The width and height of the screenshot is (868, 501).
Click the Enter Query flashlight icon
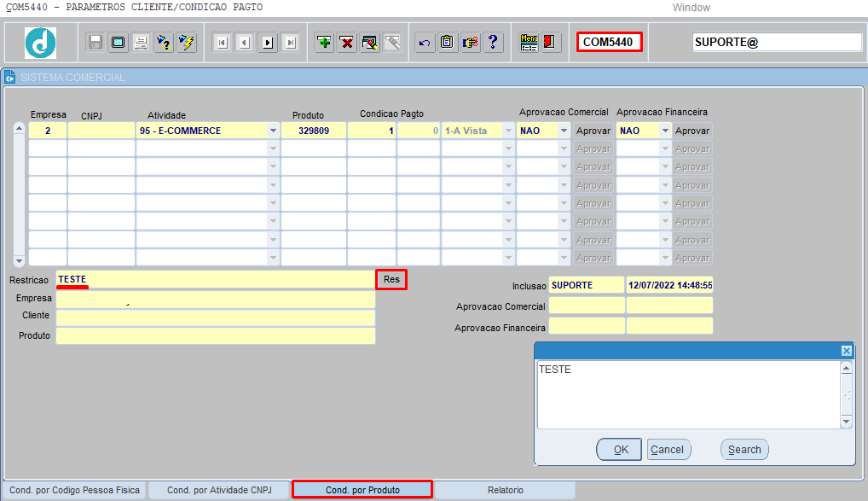coord(164,42)
